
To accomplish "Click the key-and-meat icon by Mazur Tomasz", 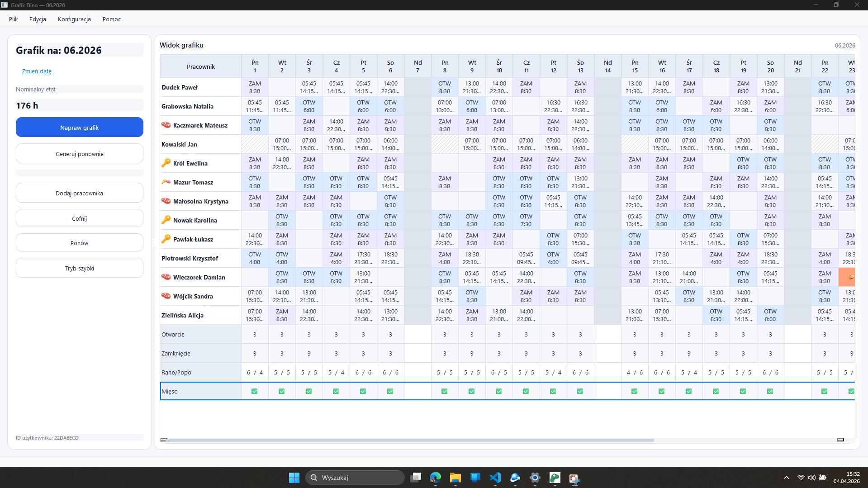I will pyautogui.click(x=166, y=182).
